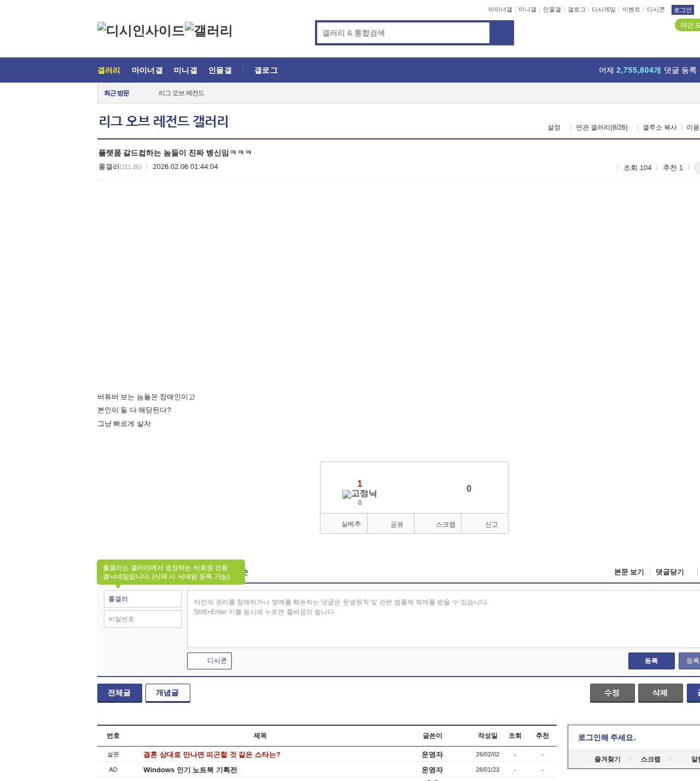Click the 고정닉 recommend icon

[x=359, y=494]
